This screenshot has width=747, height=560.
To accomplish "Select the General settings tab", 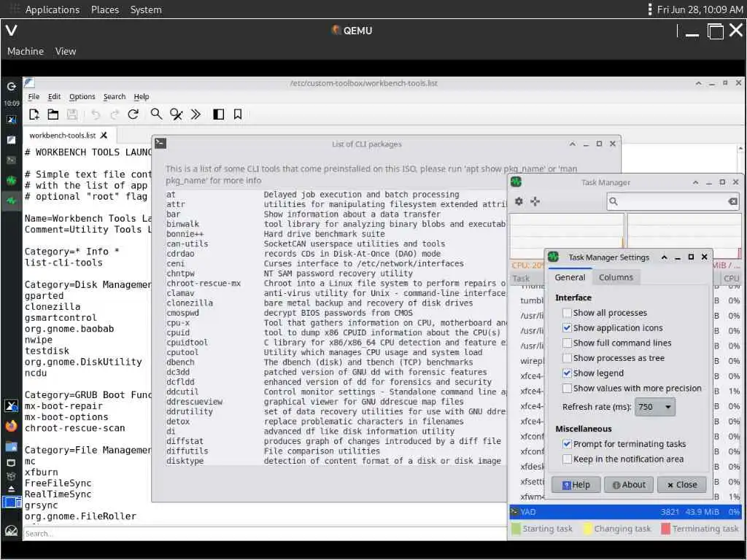I will 570,278.
